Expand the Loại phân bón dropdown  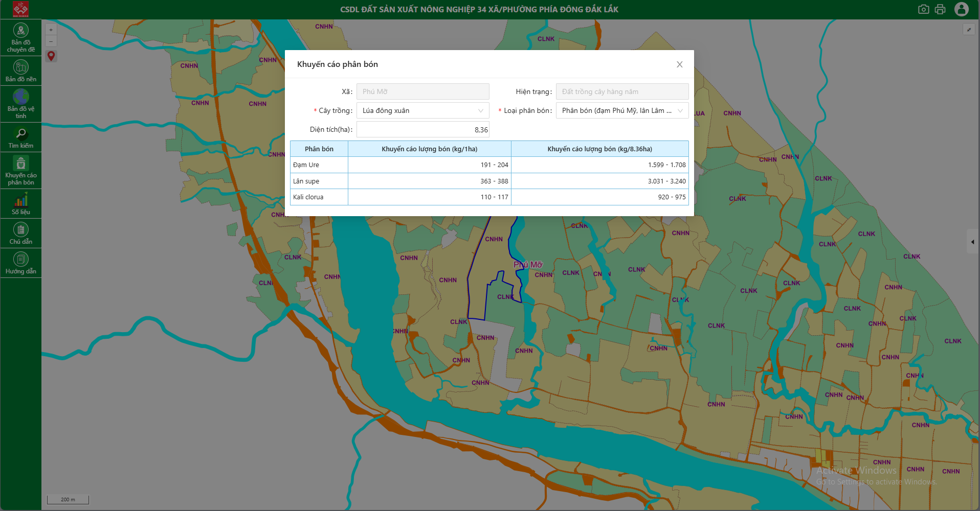pyautogui.click(x=622, y=110)
